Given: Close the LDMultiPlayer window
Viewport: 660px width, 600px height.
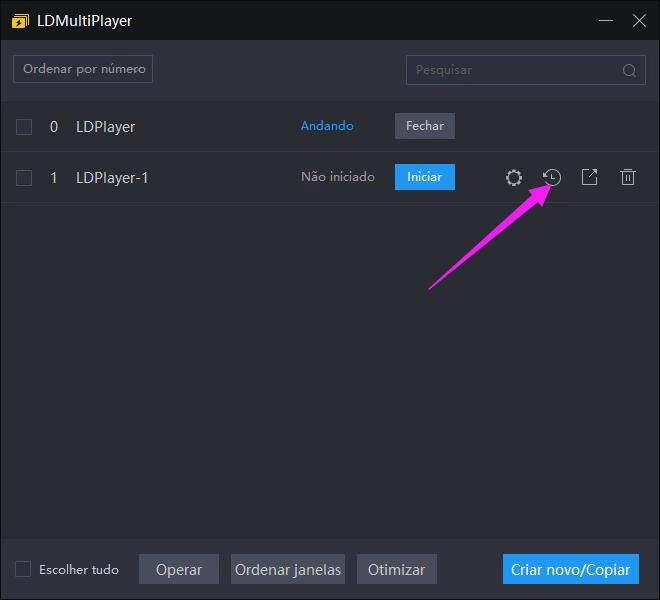Looking at the screenshot, I should tap(639, 20).
